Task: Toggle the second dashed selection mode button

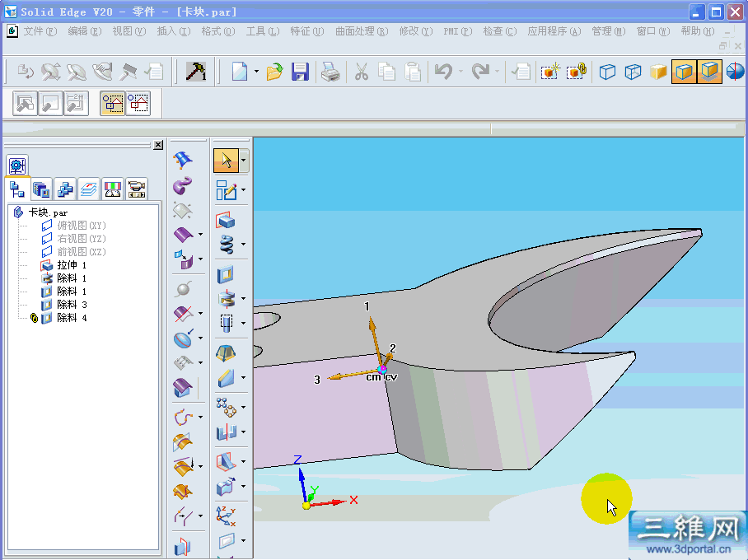Action: coord(138,103)
